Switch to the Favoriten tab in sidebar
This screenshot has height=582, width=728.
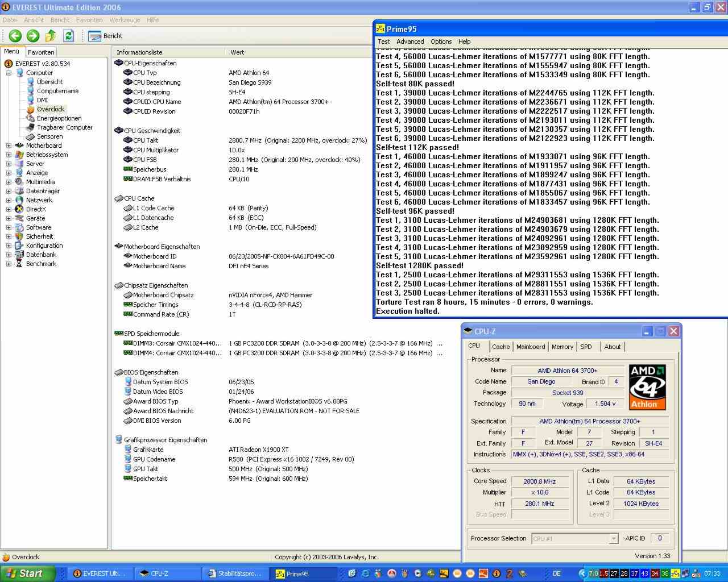[x=41, y=52]
